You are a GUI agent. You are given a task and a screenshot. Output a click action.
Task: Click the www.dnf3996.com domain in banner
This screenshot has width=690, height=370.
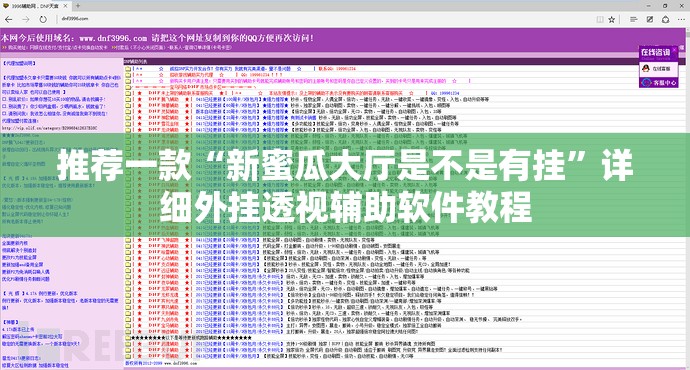click(x=113, y=38)
